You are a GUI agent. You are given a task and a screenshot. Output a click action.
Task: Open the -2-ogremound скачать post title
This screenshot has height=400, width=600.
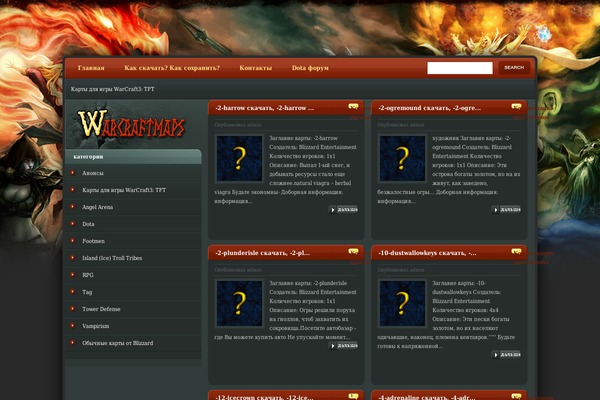pyautogui.click(x=429, y=108)
